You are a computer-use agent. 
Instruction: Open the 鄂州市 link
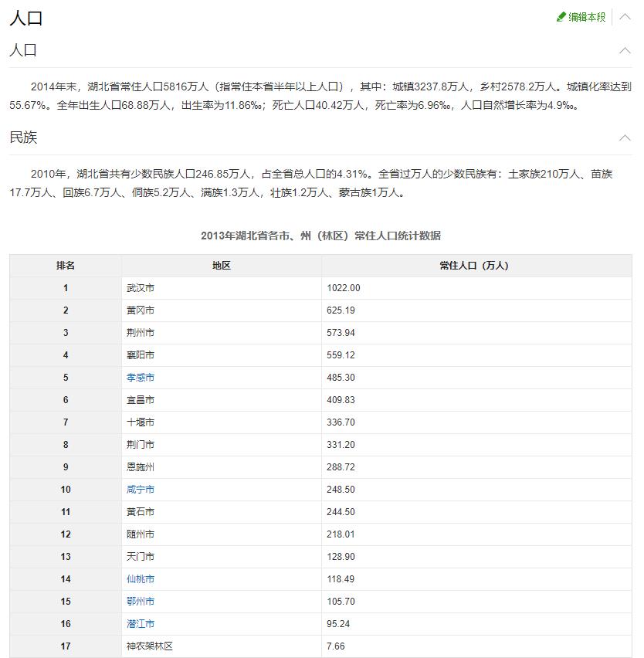(x=141, y=602)
